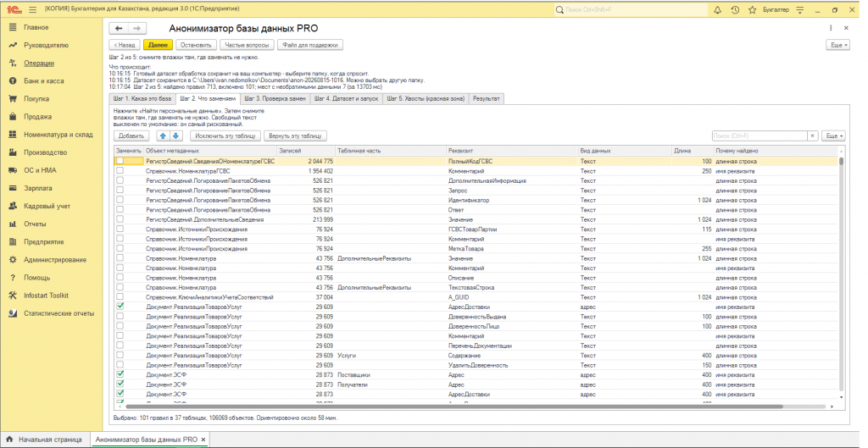The image size is (868, 448).
Task: Click the Назад button
Action: tap(125, 45)
